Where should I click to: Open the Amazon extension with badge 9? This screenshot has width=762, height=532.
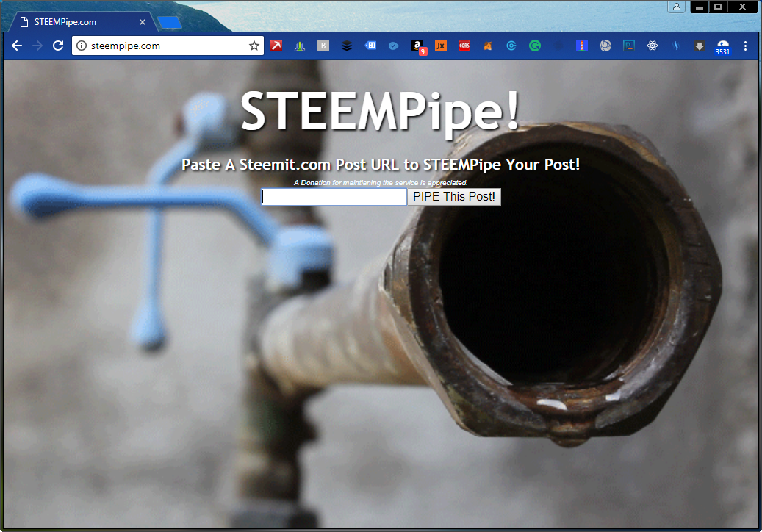[418, 46]
